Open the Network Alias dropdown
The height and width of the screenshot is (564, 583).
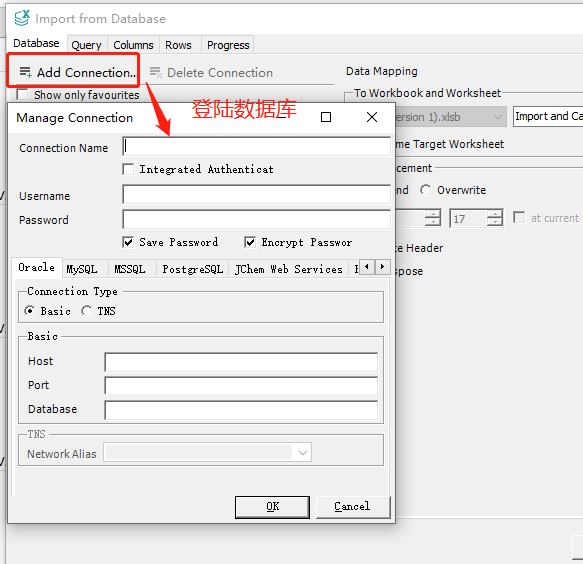point(303,452)
